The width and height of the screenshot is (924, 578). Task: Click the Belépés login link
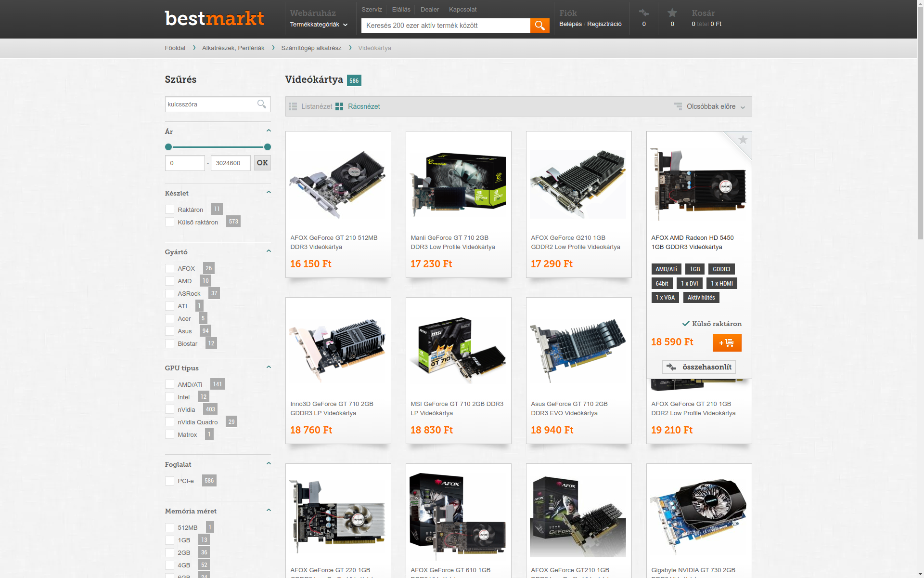[570, 24]
